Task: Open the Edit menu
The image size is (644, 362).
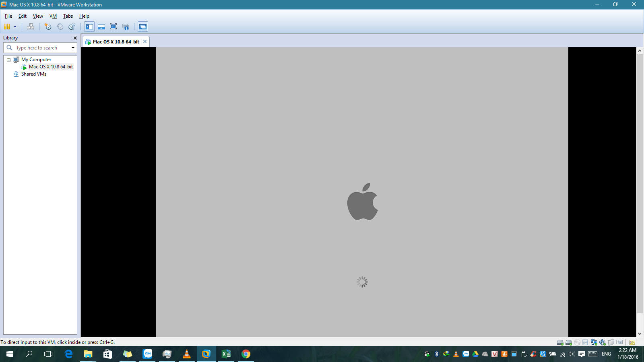Action: point(23,16)
